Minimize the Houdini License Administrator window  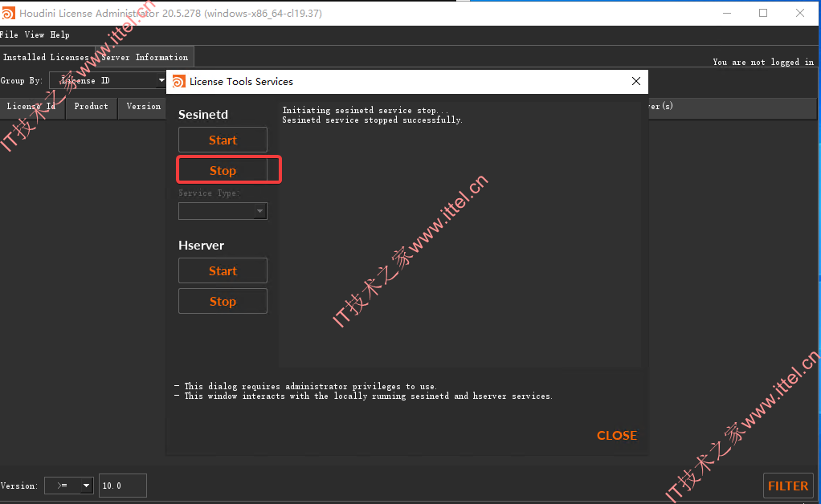(727, 13)
